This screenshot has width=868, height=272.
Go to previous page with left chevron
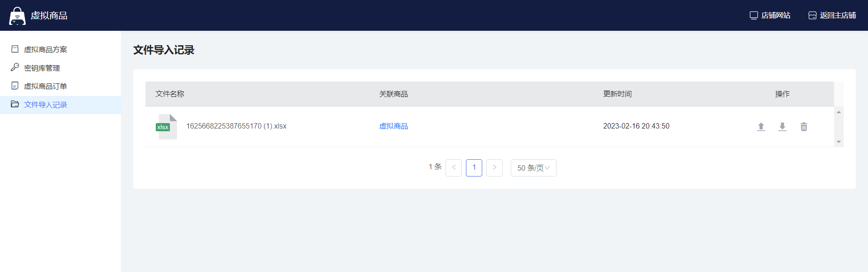(453, 167)
